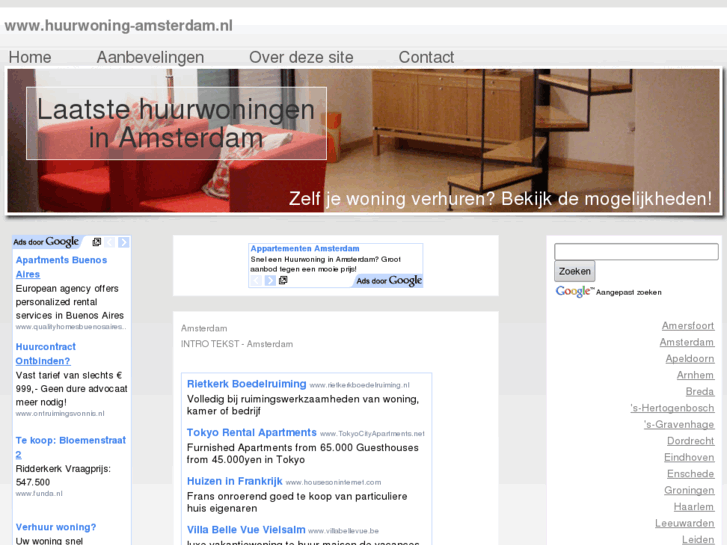Select city Arnhem
727x545 pixels.
[695, 375]
